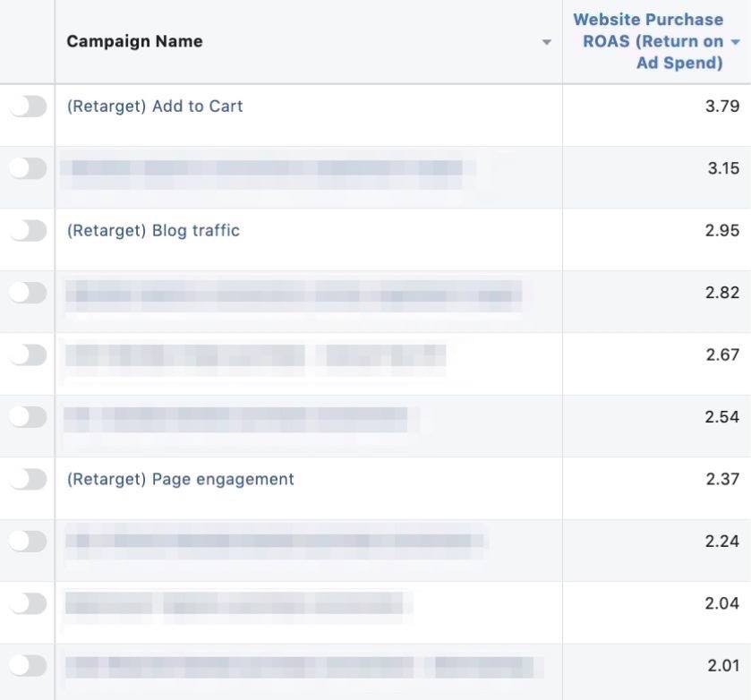The width and height of the screenshot is (751, 700).
Task: Toggle the switch for the 3.15 ROAS campaign
Action: 28,168
